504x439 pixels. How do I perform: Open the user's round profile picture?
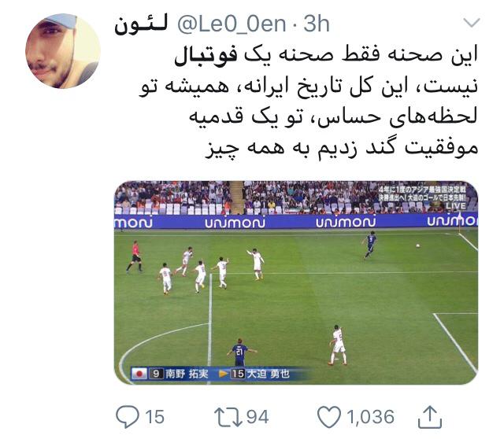(x=63, y=50)
